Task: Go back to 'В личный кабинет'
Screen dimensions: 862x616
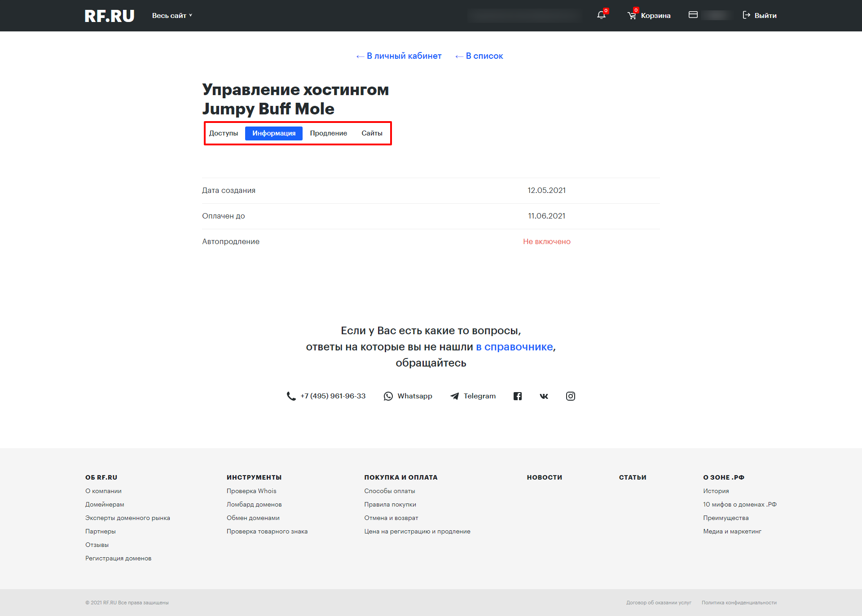Action: pyautogui.click(x=399, y=56)
